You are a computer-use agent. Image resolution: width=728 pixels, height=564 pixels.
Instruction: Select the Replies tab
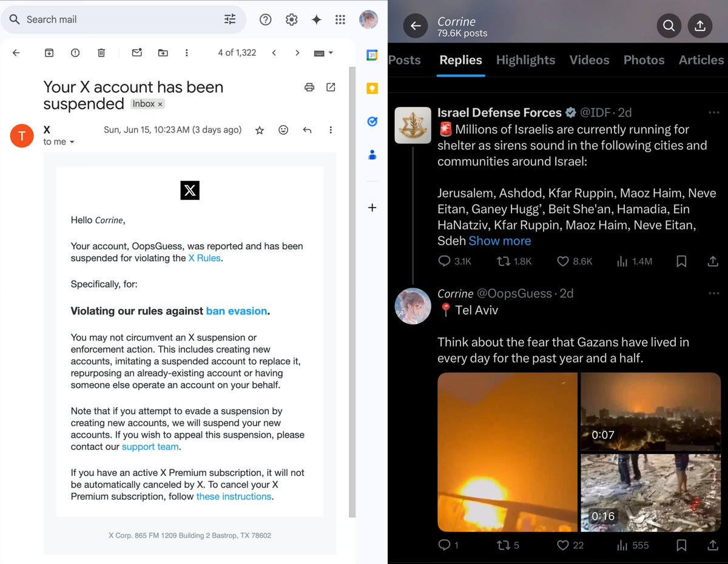[461, 60]
